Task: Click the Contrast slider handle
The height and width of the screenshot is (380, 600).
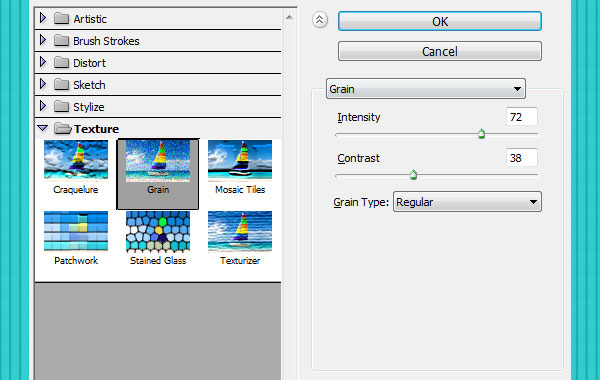Action: click(413, 175)
